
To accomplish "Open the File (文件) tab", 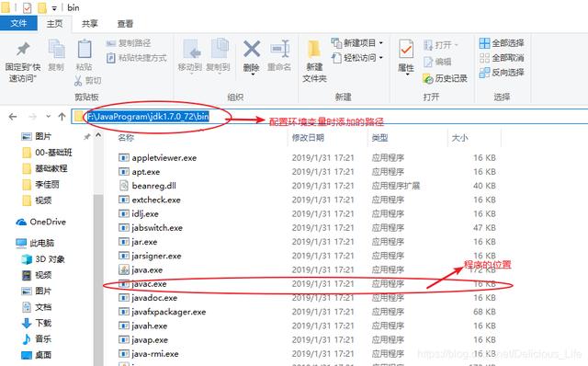I will point(18,24).
